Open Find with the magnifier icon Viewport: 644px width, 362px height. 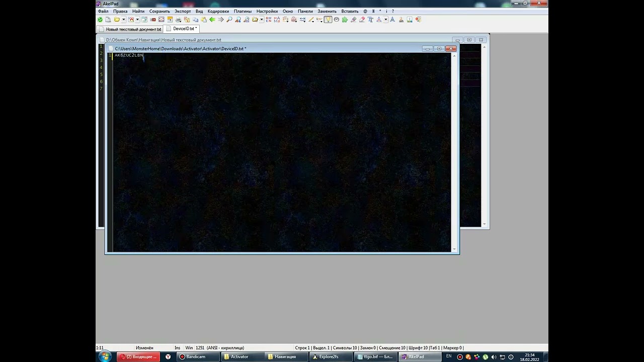coord(229,20)
